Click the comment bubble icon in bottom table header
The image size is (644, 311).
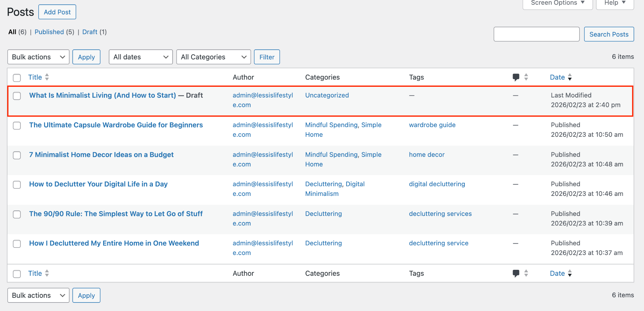tap(515, 273)
